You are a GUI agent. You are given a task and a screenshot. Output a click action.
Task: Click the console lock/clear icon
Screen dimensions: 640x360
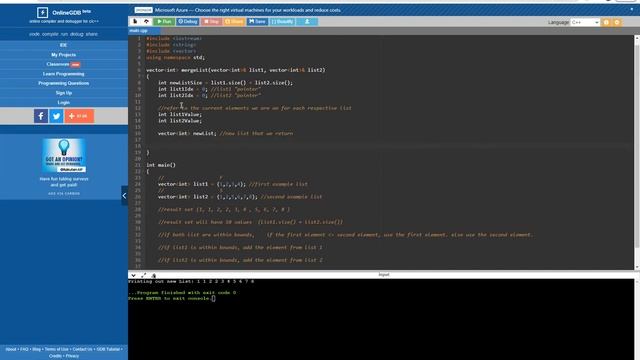coord(153,276)
